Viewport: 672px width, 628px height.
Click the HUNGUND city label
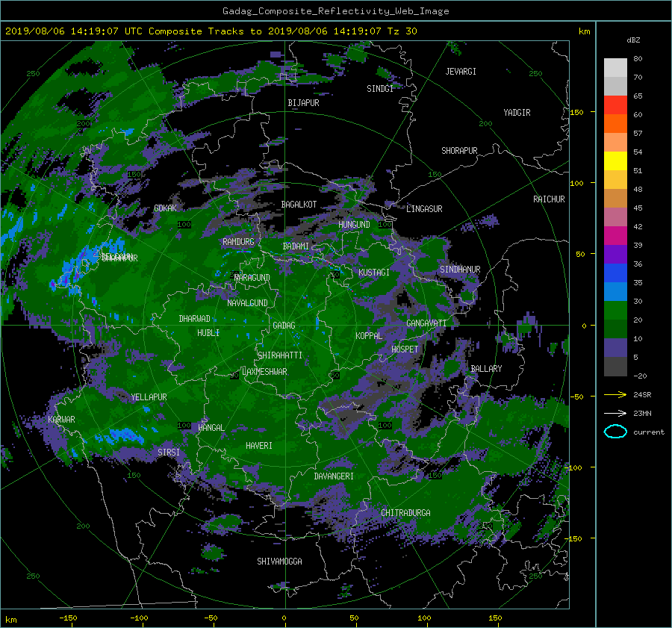354,225
